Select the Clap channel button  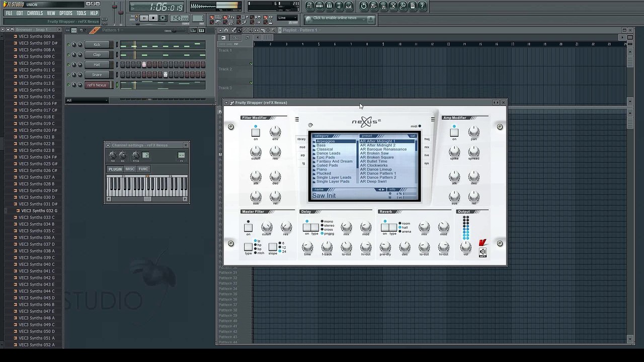[x=97, y=55]
